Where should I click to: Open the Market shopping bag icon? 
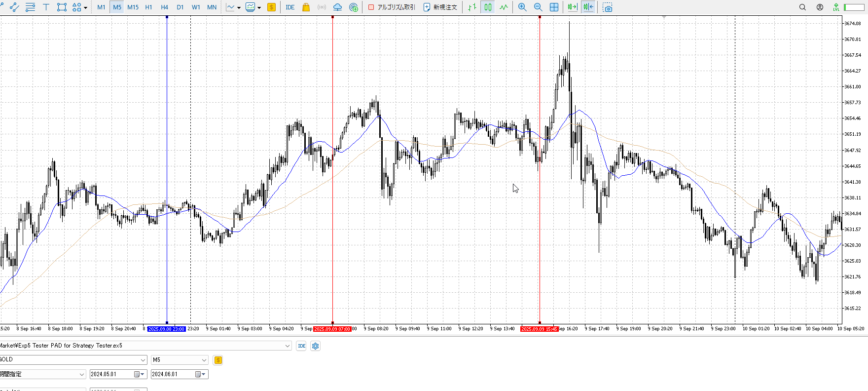pyautogui.click(x=306, y=7)
